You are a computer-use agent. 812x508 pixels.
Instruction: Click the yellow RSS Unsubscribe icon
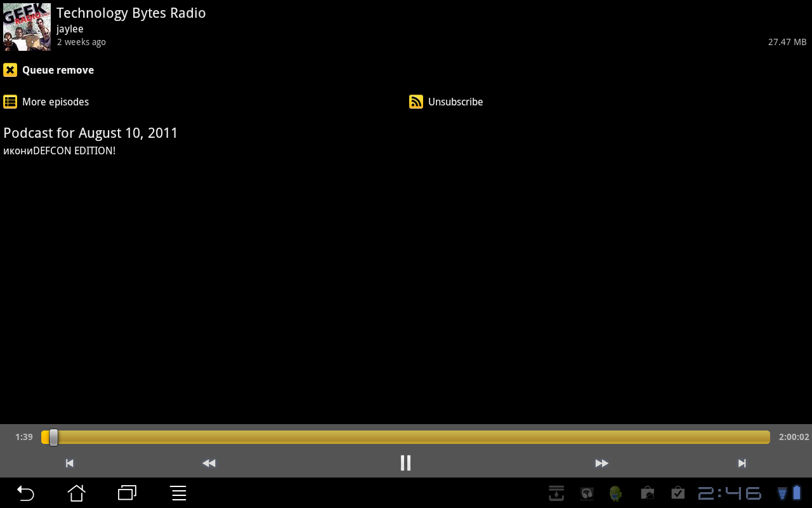(x=416, y=102)
